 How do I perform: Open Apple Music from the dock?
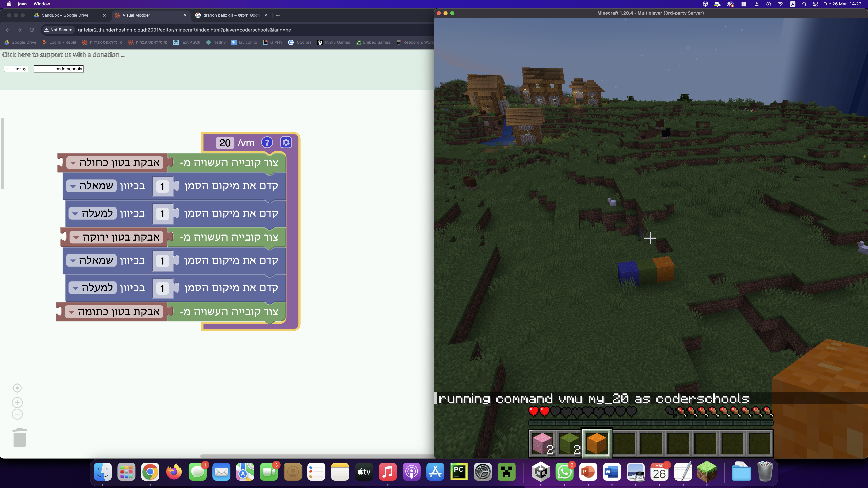click(x=388, y=472)
